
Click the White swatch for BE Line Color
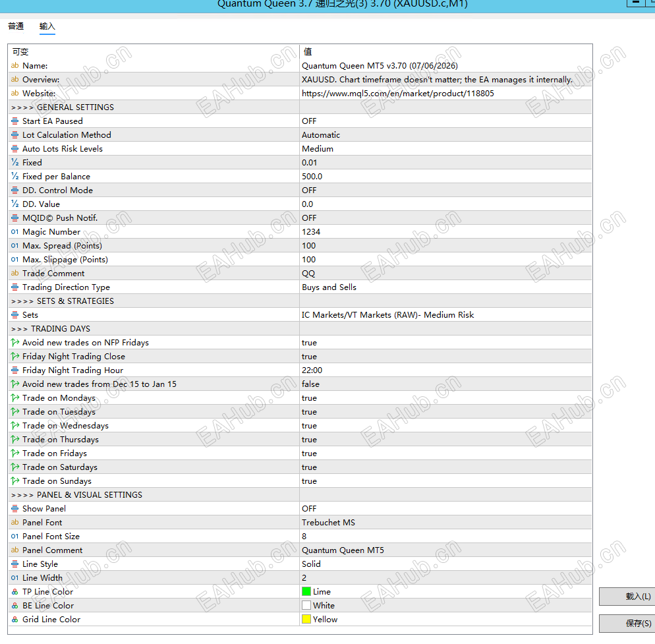point(306,606)
